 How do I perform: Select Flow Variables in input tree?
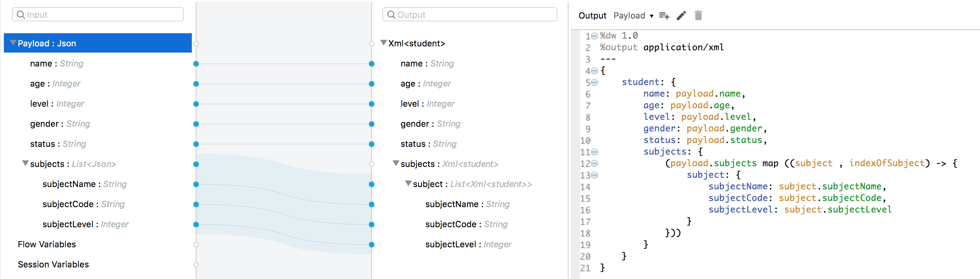pos(47,244)
